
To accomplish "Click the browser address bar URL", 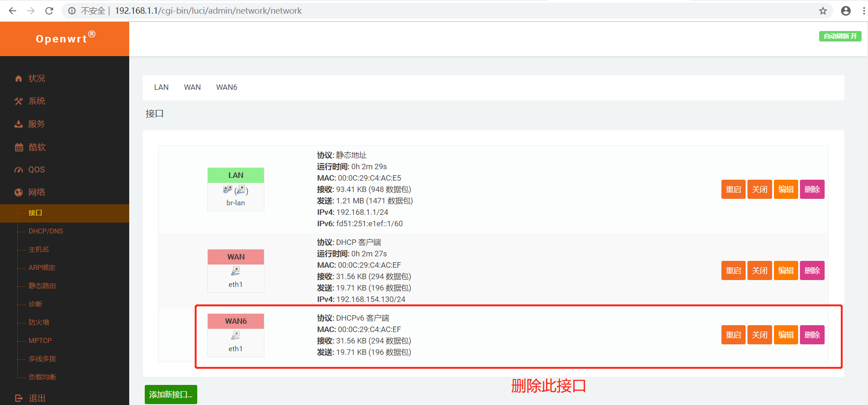I will click(x=208, y=10).
